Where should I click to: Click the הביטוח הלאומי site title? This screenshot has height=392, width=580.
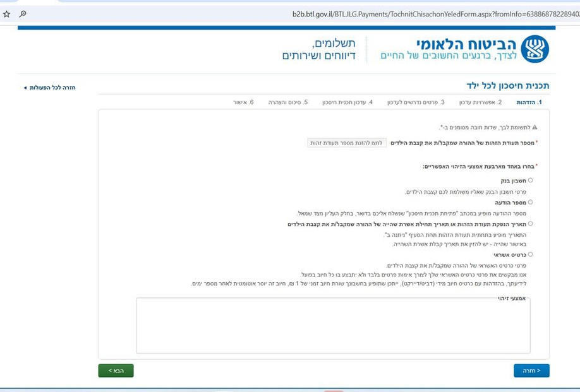(x=466, y=44)
